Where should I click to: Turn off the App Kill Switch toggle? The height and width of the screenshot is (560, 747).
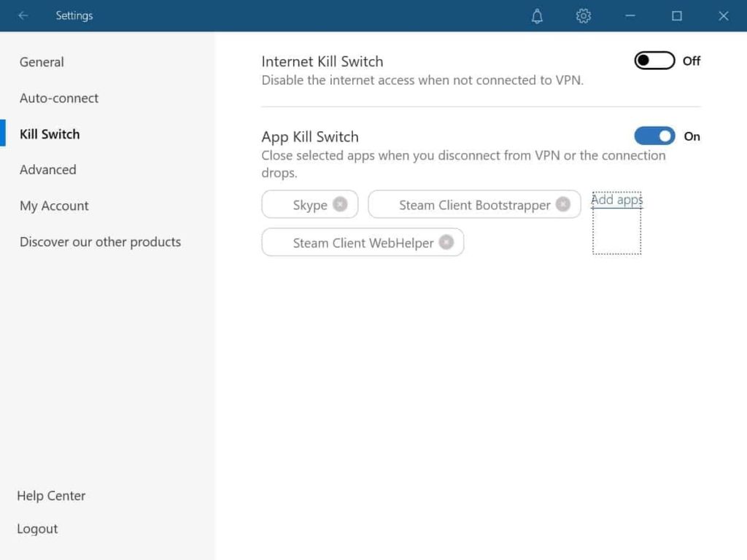654,136
